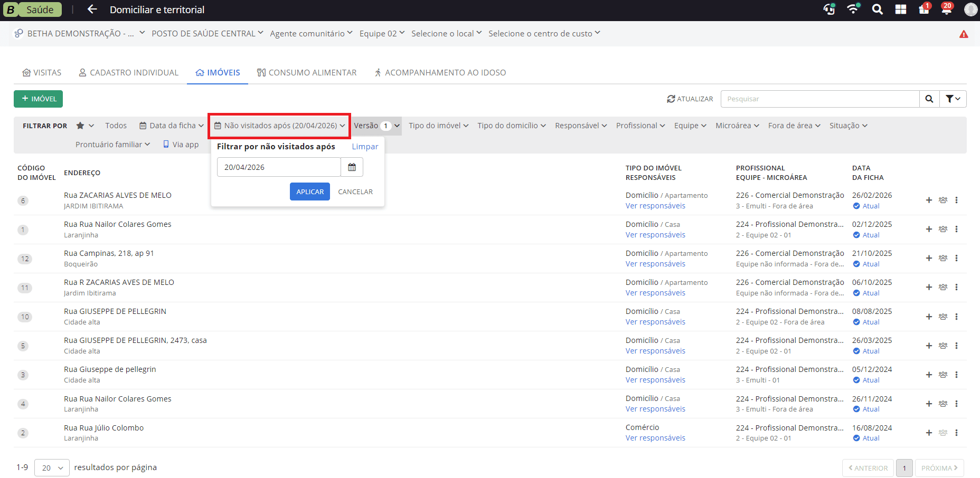This screenshot has width=980, height=478.
Task: Click the plus icon for Rua ZACARIAS ALVES DE MELO row
Action: 929,200
